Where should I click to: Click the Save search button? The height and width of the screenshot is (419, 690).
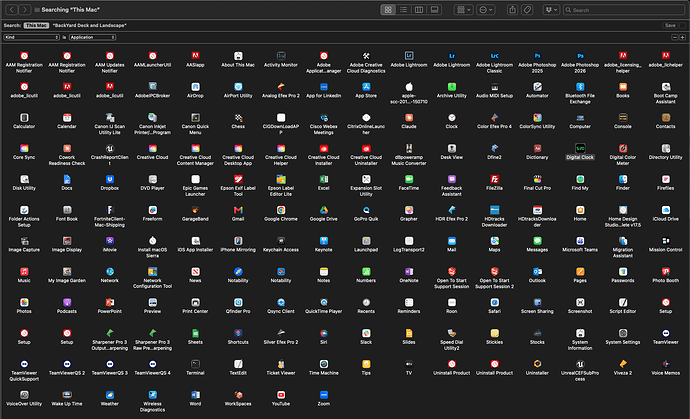tap(670, 26)
